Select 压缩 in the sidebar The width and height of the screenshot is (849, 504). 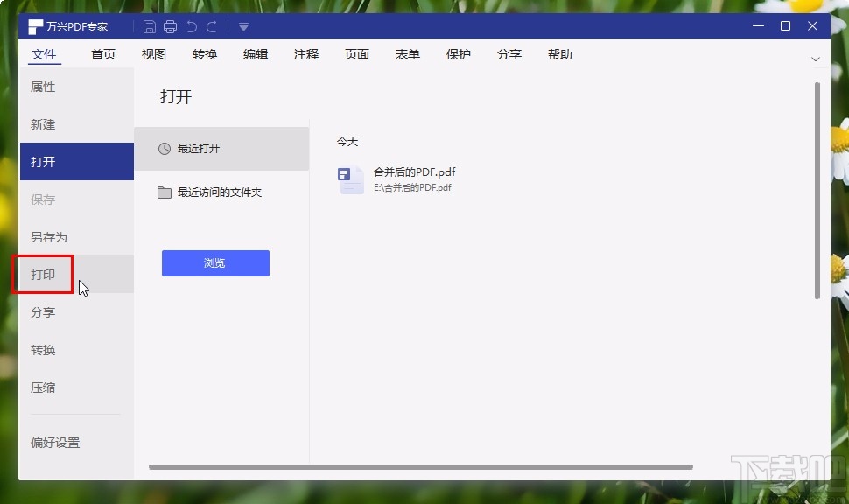42,388
